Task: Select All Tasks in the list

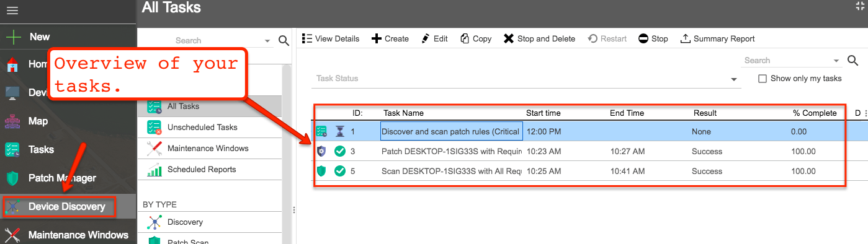Action: click(x=210, y=106)
